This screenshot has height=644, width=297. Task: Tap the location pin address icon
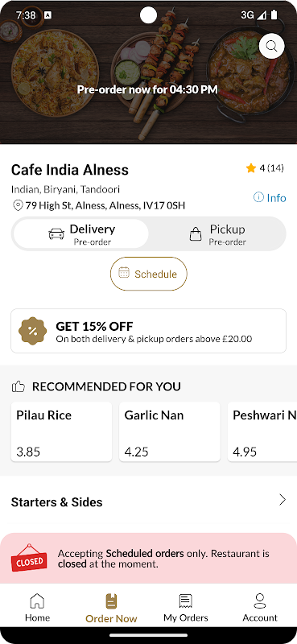click(x=18, y=205)
